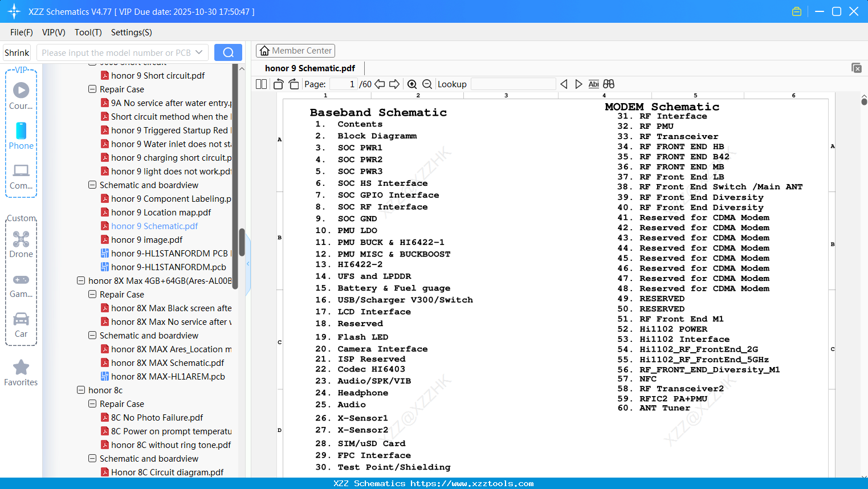Viewport: 868px width, 489px height.
Task: Toggle the two-page layout view icon
Action: (261, 84)
